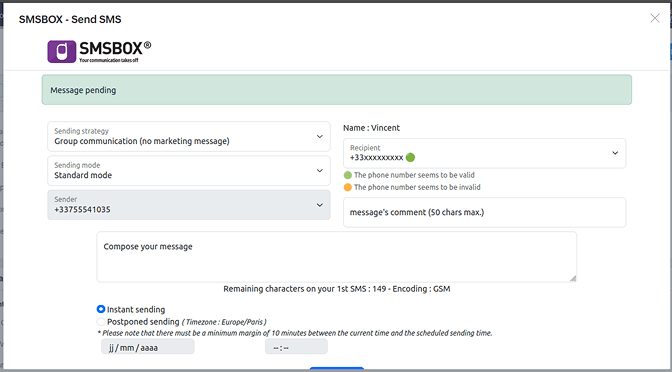Select the Instant sending radio option
Screen dimensions: 672x372
[101, 309]
